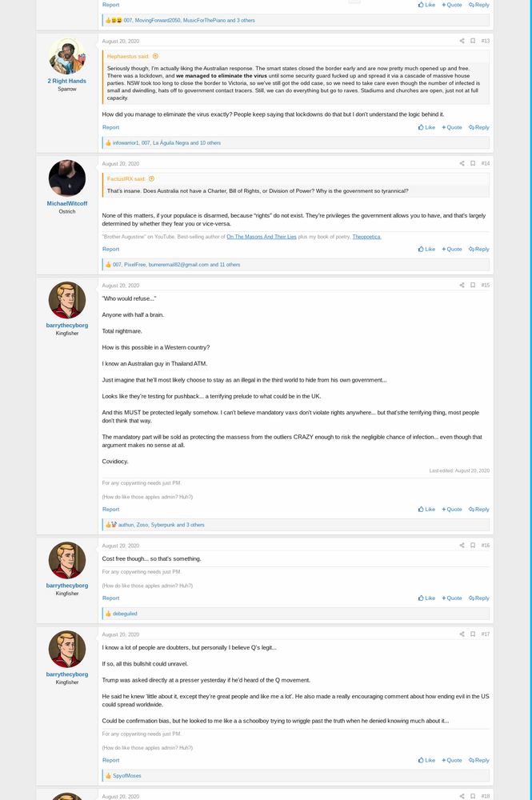Click share icon on post #13
The height and width of the screenshot is (800, 532).
[462, 41]
